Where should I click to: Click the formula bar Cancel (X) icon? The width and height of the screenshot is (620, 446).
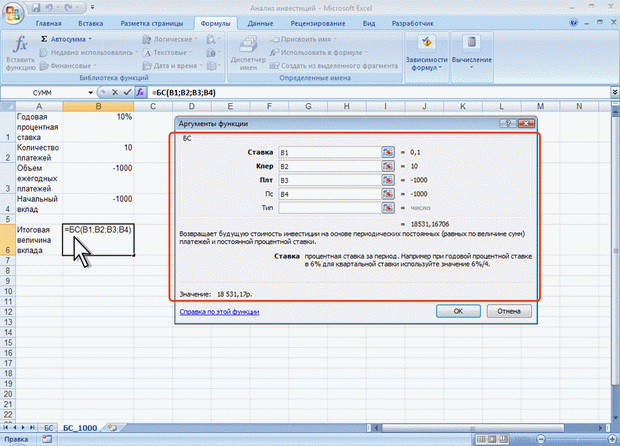pos(115,93)
